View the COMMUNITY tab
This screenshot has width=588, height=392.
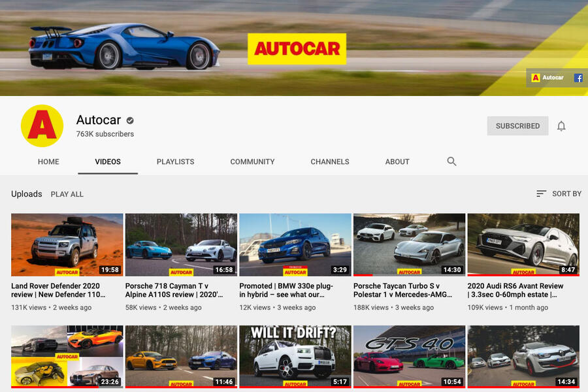click(252, 161)
